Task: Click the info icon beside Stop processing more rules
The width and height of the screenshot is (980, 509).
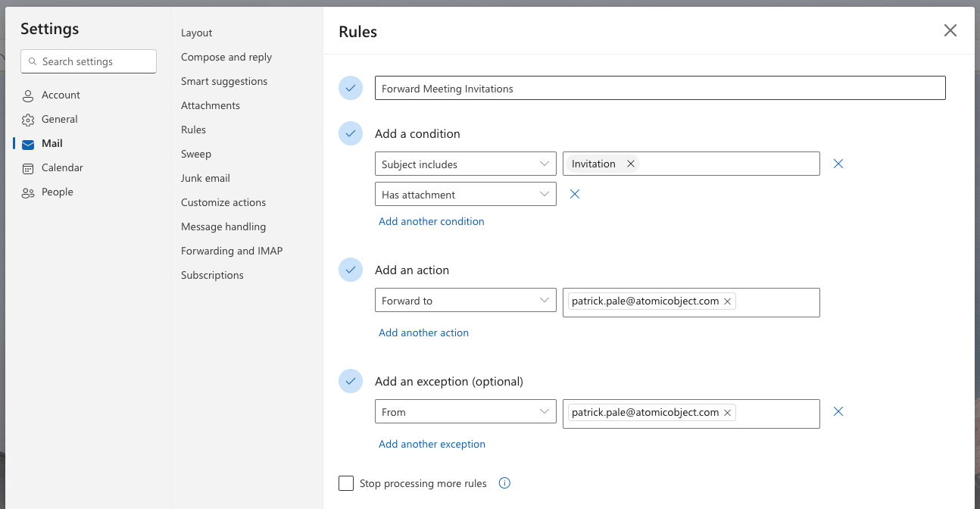Action: click(x=504, y=482)
